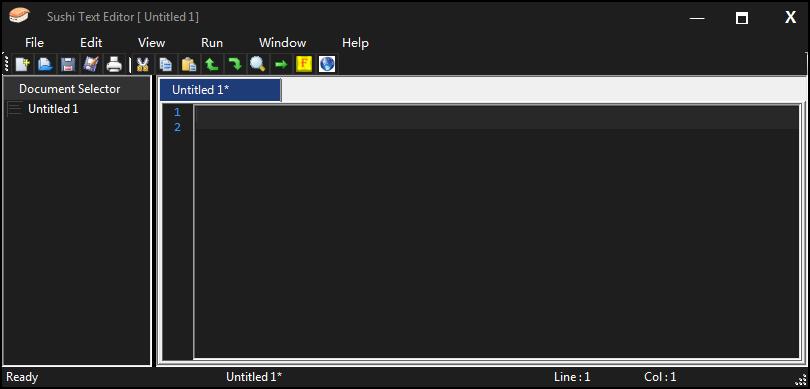Open the File menu

35,43
